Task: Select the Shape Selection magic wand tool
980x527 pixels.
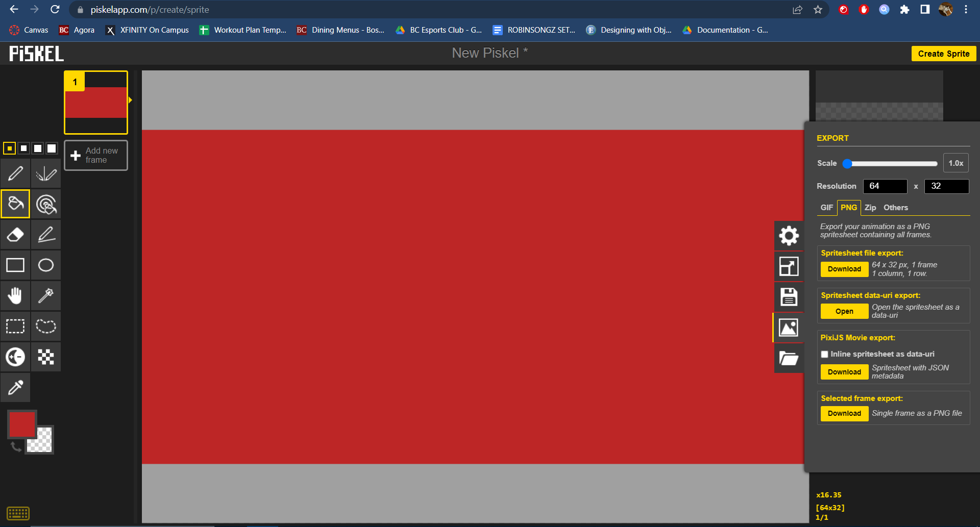Action: point(46,296)
